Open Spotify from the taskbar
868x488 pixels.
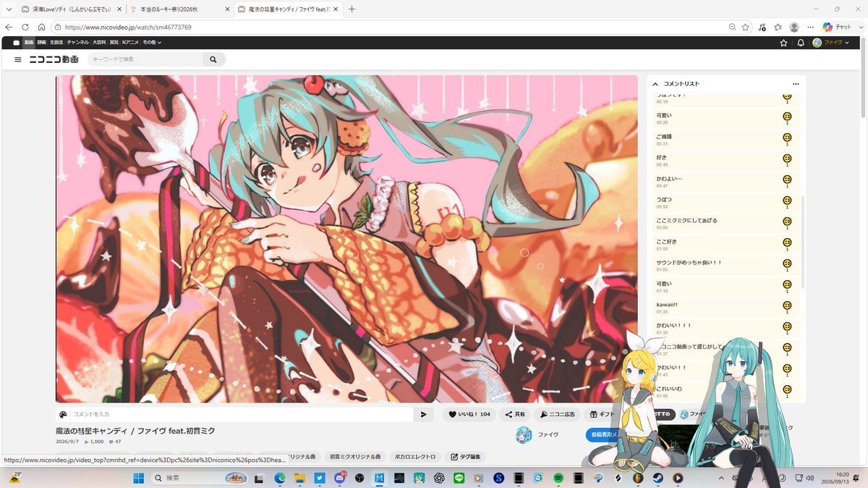pos(558,478)
